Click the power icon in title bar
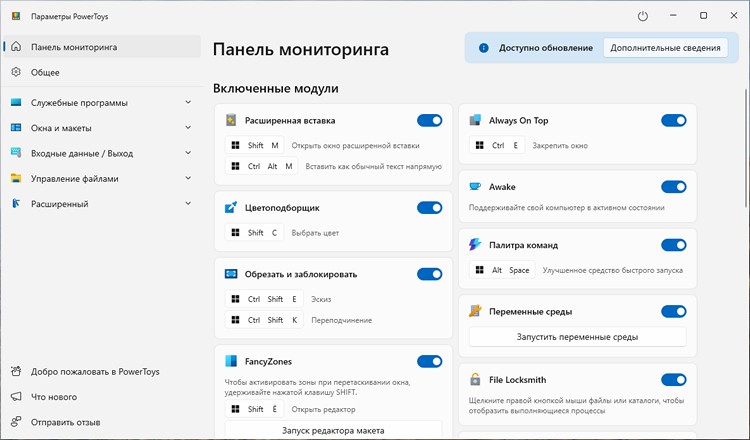The width and height of the screenshot is (750, 440). tap(642, 16)
